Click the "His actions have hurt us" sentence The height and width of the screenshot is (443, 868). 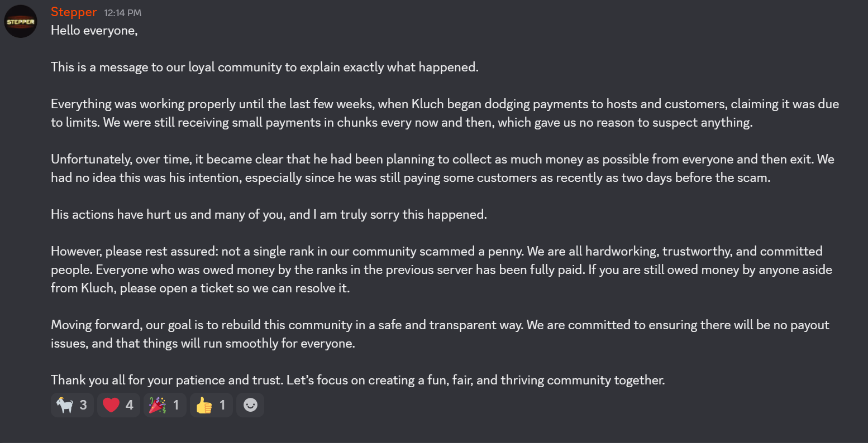269,215
